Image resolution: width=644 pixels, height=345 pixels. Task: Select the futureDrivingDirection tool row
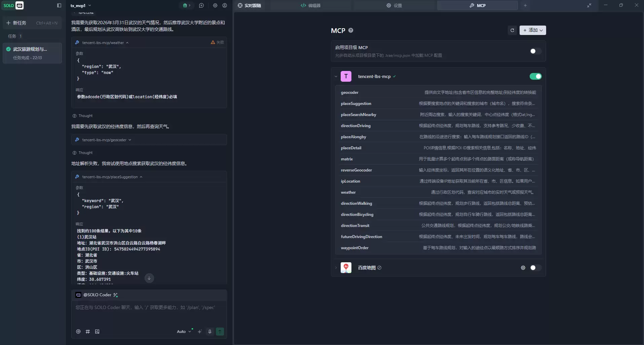[438, 237]
